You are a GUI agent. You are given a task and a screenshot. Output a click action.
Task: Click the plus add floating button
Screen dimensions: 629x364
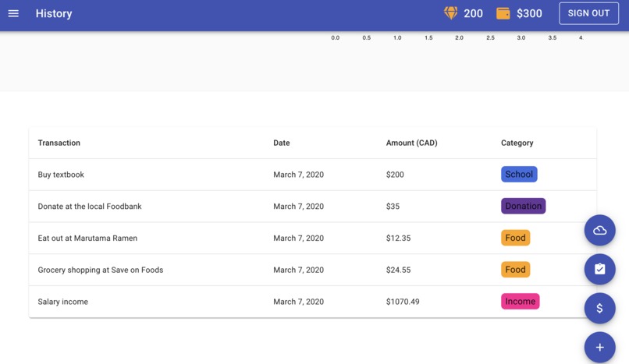pyautogui.click(x=599, y=347)
